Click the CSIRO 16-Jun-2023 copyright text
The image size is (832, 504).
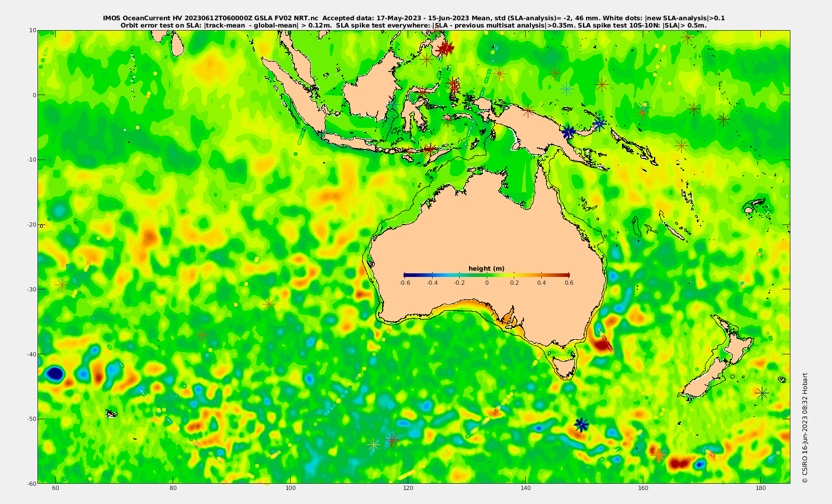(x=805, y=428)
